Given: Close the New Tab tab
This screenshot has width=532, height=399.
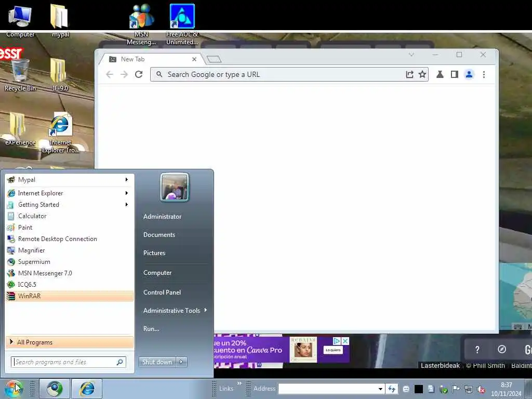Looking at the screenshot, I should [194, 59].
